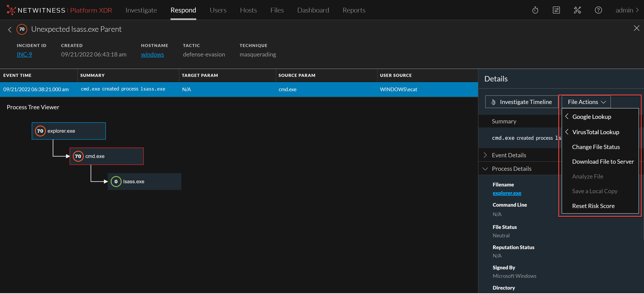
Task: Open the admin account dropdown
Action: coord(626,10)
